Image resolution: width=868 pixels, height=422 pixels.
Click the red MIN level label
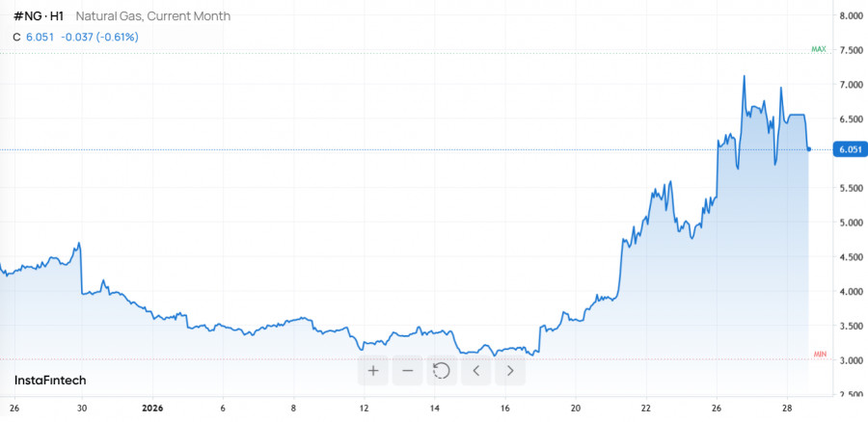click(x=820, y=355)
